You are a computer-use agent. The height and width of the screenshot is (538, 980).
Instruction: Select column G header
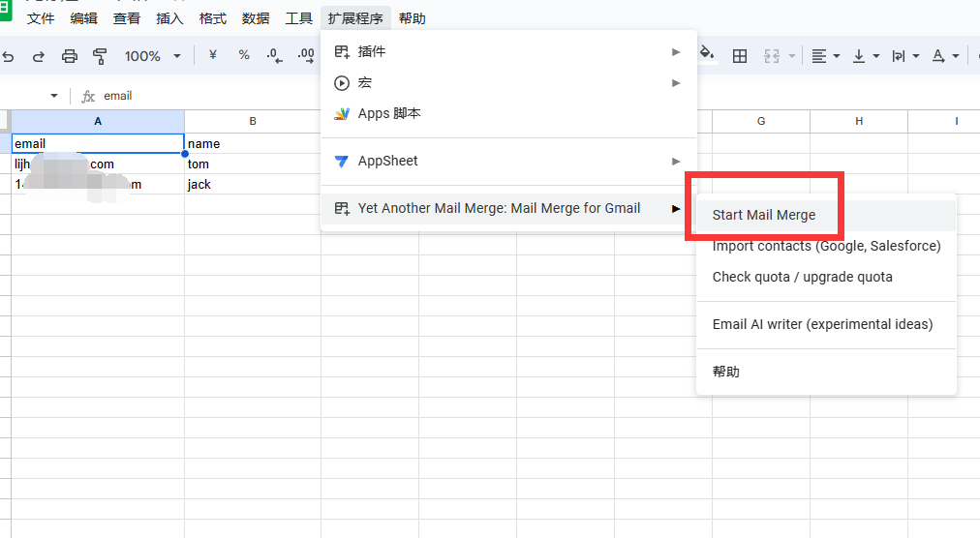click(x=761, y=121)
